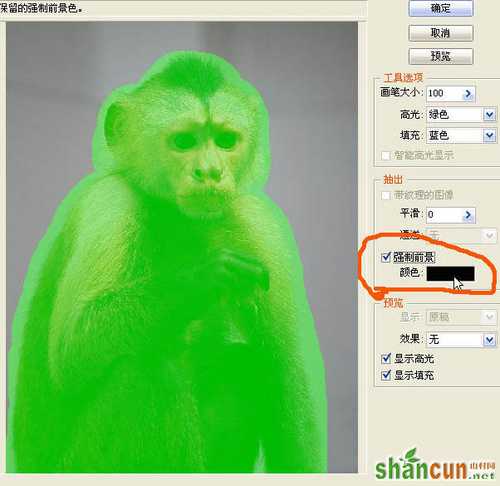Image resolution: width=500 pixels, height=486 pixels.
Task: Open the 显示 dropdown showing 原稿
Action: click(489, 317)
